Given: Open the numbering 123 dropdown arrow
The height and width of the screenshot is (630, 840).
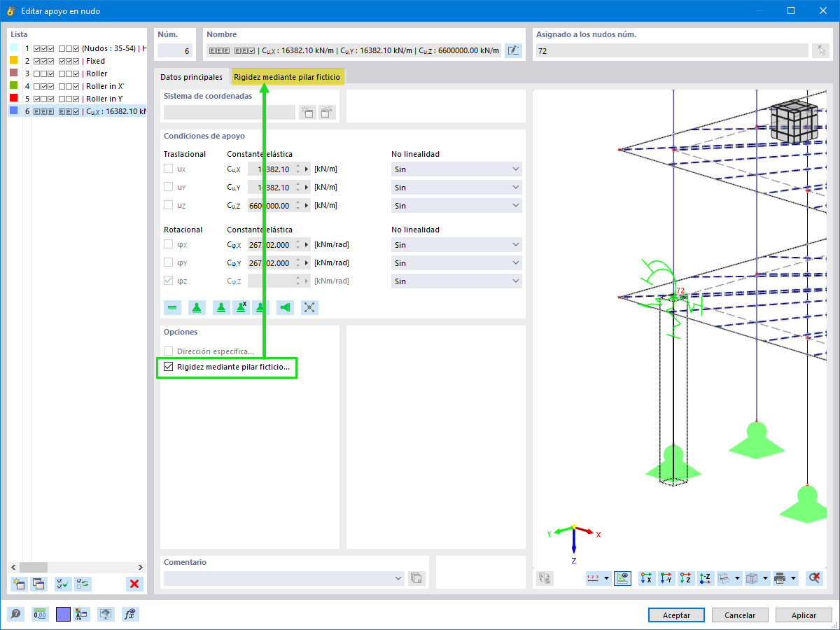Looking at the screenshot, I should pos(606,578).
